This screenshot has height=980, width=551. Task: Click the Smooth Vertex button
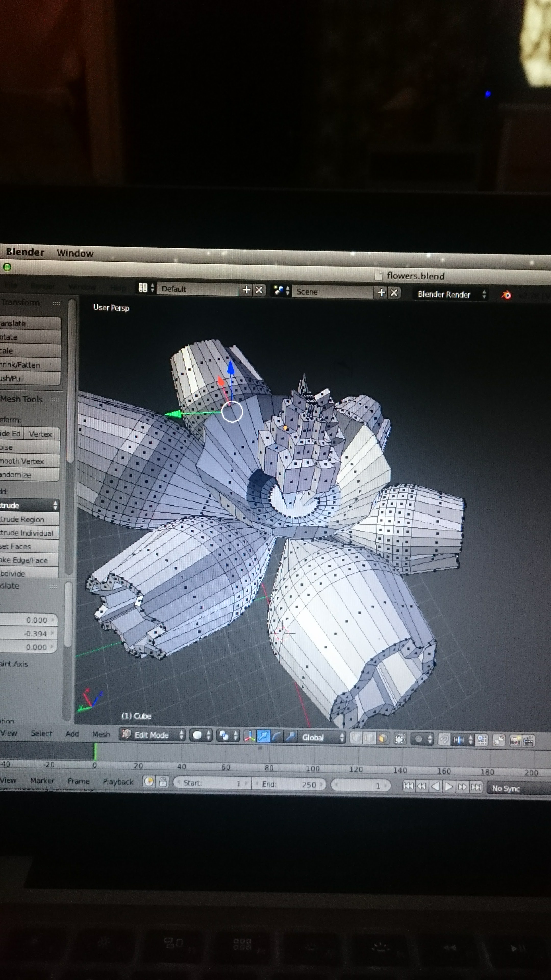tap(27, 461)
